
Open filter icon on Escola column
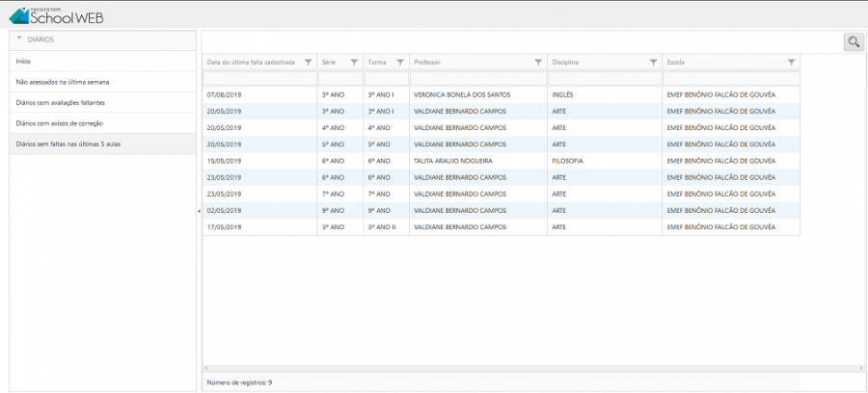pos(791,62)
